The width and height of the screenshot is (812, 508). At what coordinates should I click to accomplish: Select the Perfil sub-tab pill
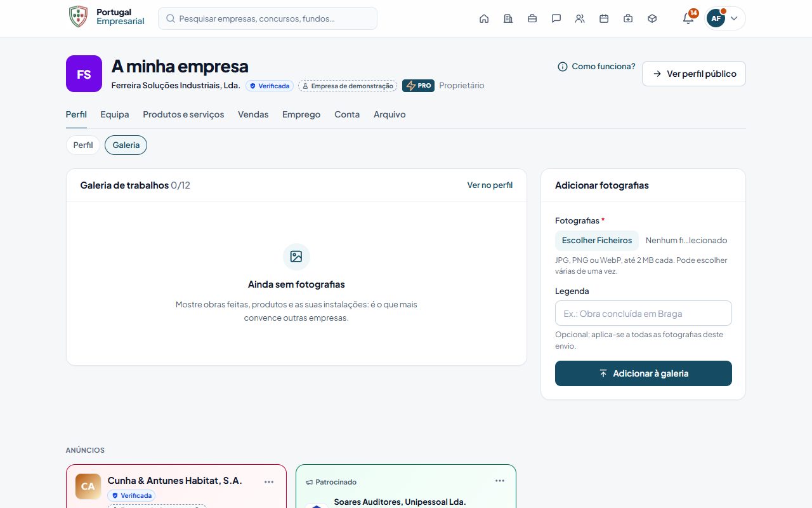click(83, 145)
